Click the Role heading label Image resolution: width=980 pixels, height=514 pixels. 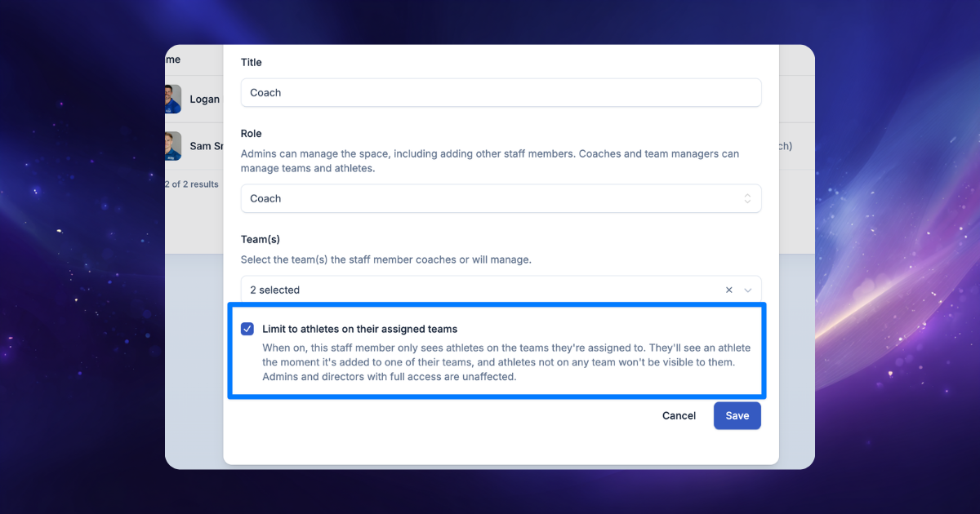pyautogui.click(x=251, y=133)
